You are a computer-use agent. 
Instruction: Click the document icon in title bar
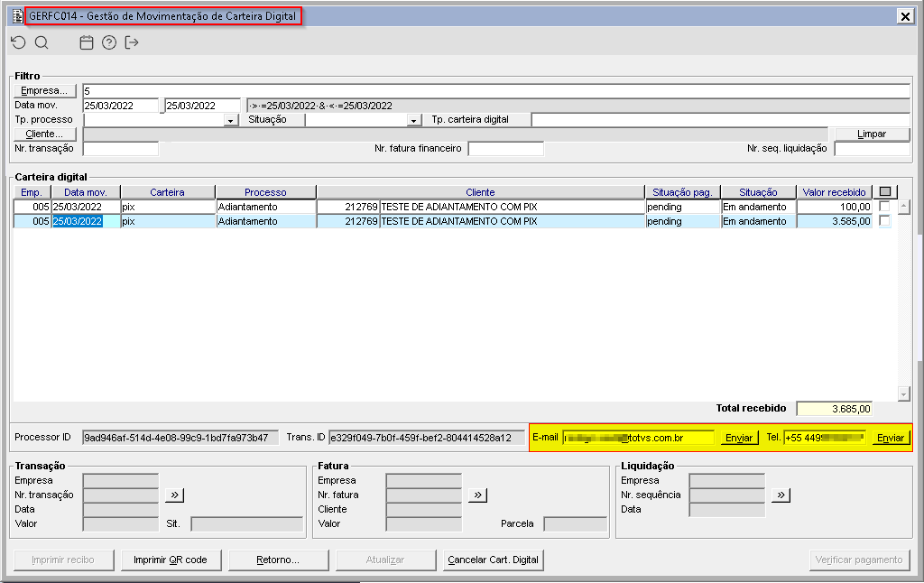pos(18,16)
